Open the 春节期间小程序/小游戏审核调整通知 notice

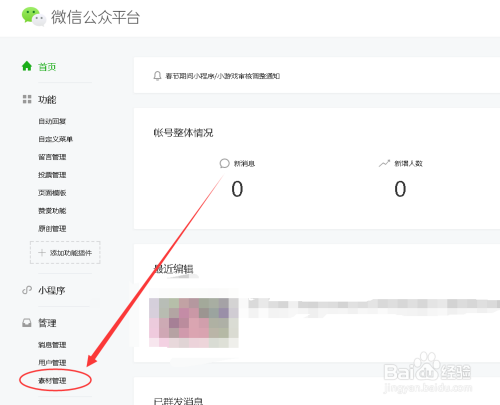click(223, 76)
